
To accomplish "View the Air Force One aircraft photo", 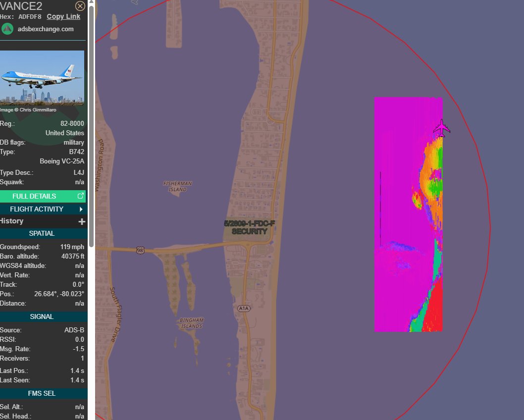I will pyautogui.click(x=42, y=78).
